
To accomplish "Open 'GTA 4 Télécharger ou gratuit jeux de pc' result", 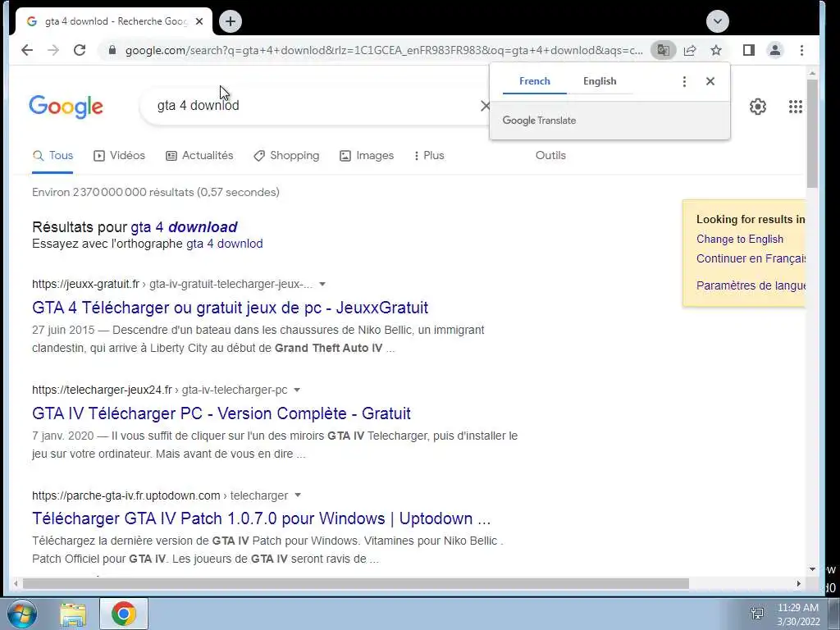I will pos(230,308).
